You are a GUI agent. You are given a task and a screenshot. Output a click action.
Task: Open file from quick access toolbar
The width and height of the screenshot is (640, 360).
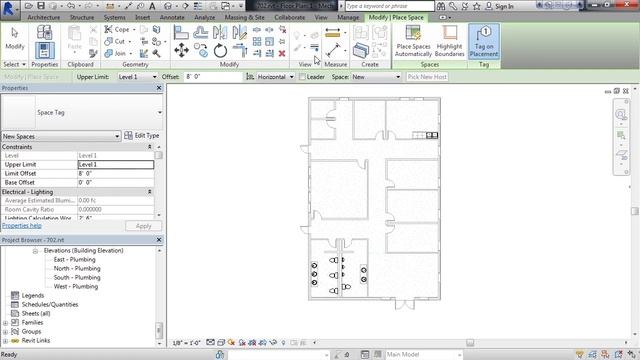point(29,6)
